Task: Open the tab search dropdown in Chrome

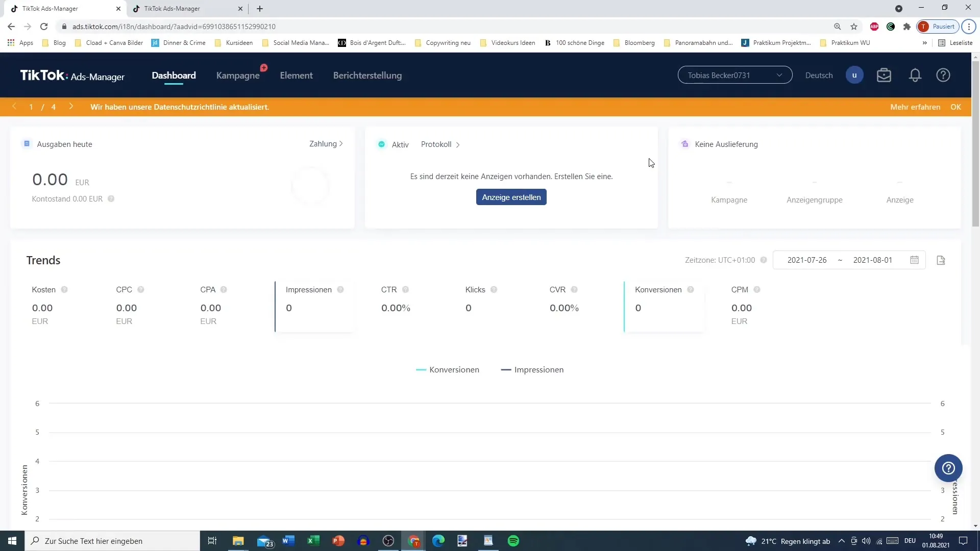Action: coord(899,9)
